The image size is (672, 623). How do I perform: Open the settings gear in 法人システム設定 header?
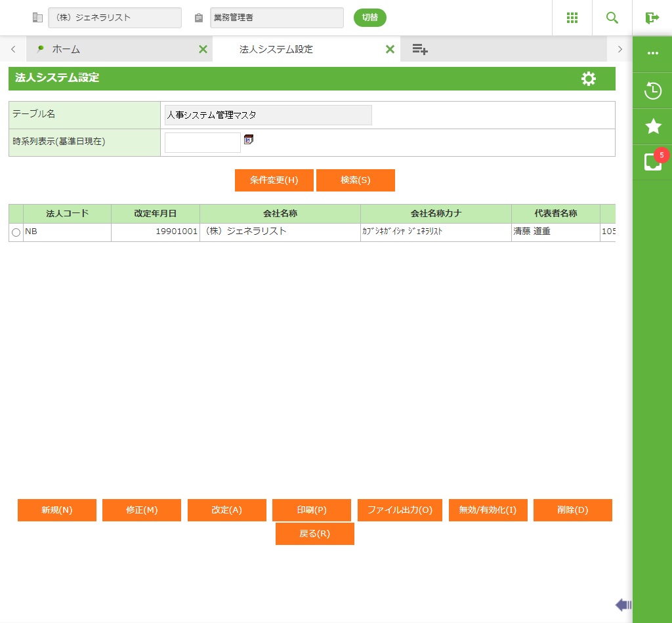[x=589, y=79]
